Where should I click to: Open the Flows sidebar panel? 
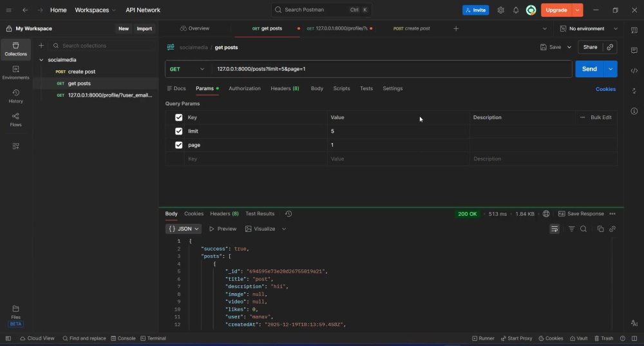pos(15,120)
